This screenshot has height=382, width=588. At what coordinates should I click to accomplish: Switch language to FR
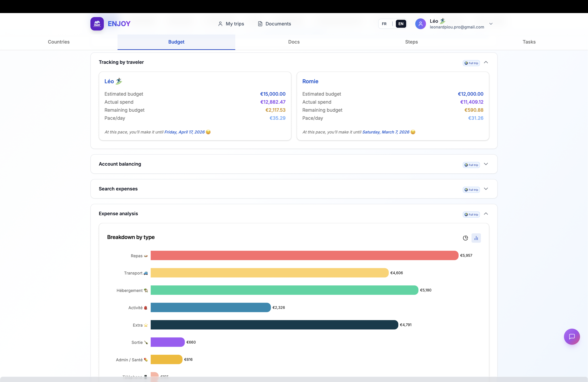coord(384,24)
